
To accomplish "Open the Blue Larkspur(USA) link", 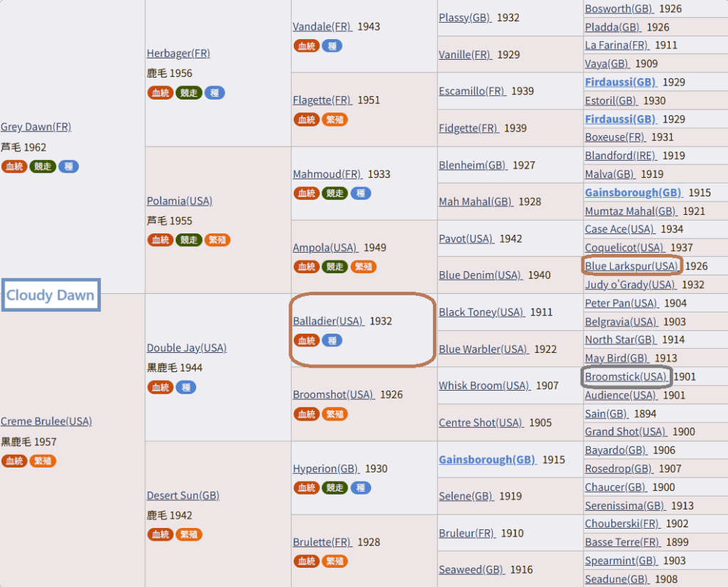I will (631, 266).
